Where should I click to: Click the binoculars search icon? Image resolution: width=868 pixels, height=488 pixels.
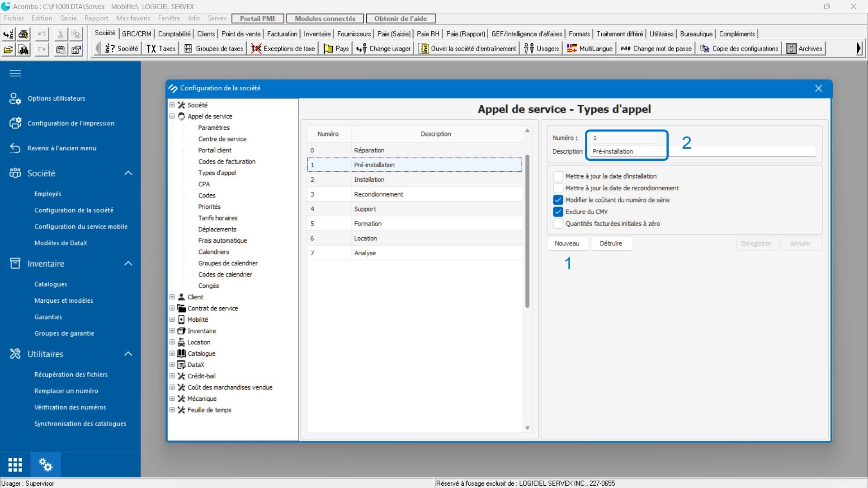(24, 50)
